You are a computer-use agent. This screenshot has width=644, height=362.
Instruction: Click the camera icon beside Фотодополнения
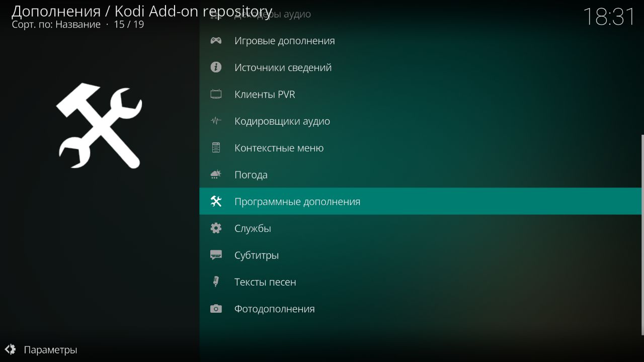point(216,309)
